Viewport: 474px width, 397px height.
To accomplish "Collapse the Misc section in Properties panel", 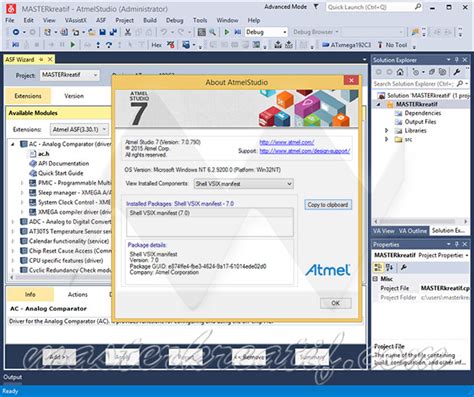I will coord(376,279).
